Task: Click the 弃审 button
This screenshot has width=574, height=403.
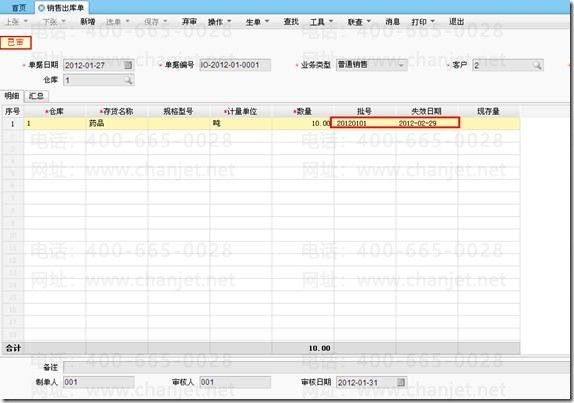Action: coord(189,22)
